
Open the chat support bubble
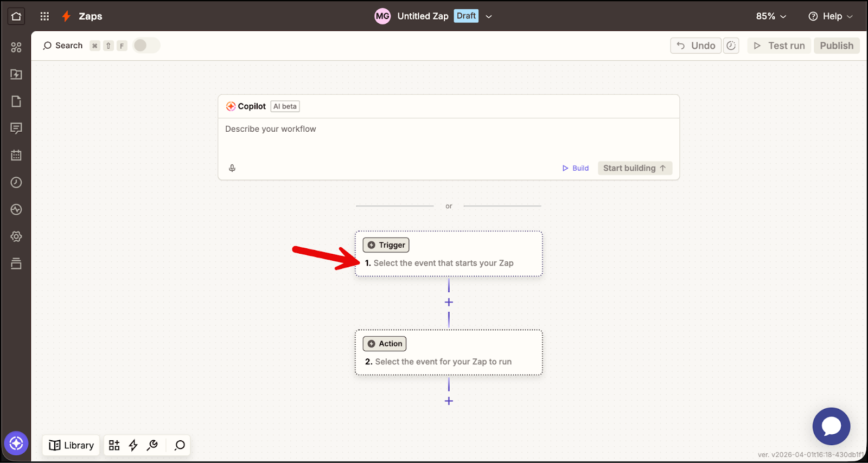tap(831, 426)
